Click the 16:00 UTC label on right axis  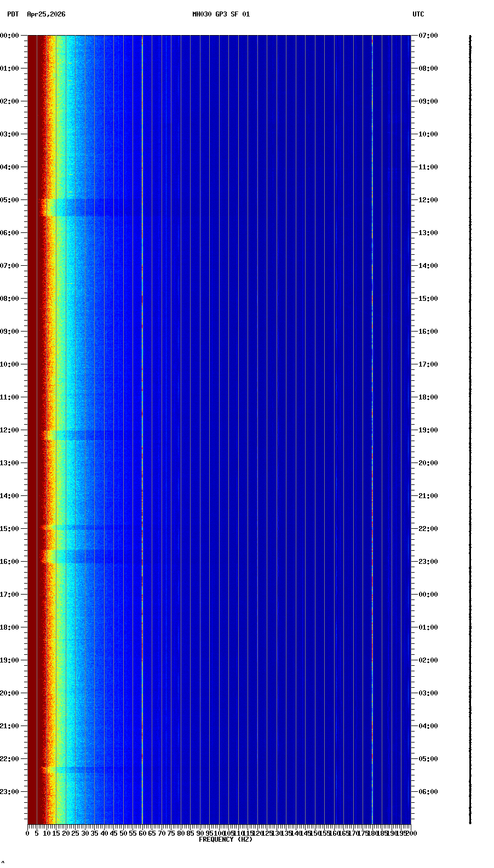pos(428,332)
